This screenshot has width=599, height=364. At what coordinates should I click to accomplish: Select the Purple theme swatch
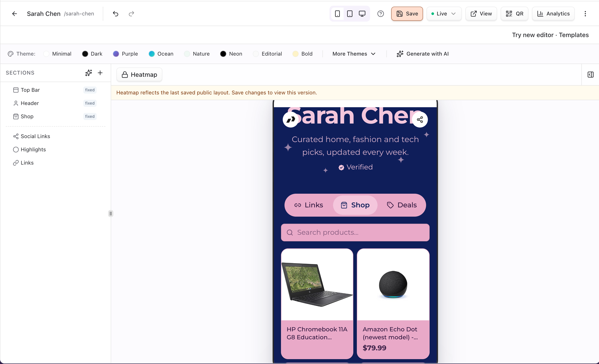click(116, 54)
